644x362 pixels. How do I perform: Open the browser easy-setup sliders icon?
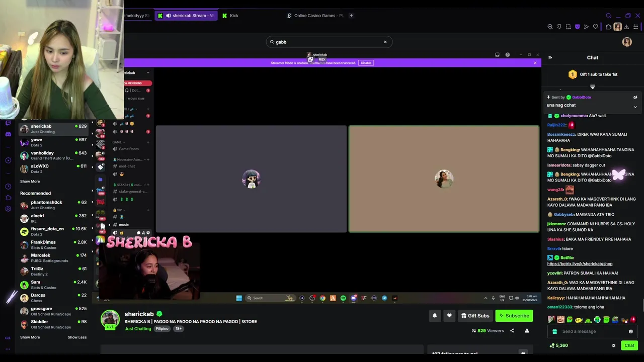coord(636,27)
